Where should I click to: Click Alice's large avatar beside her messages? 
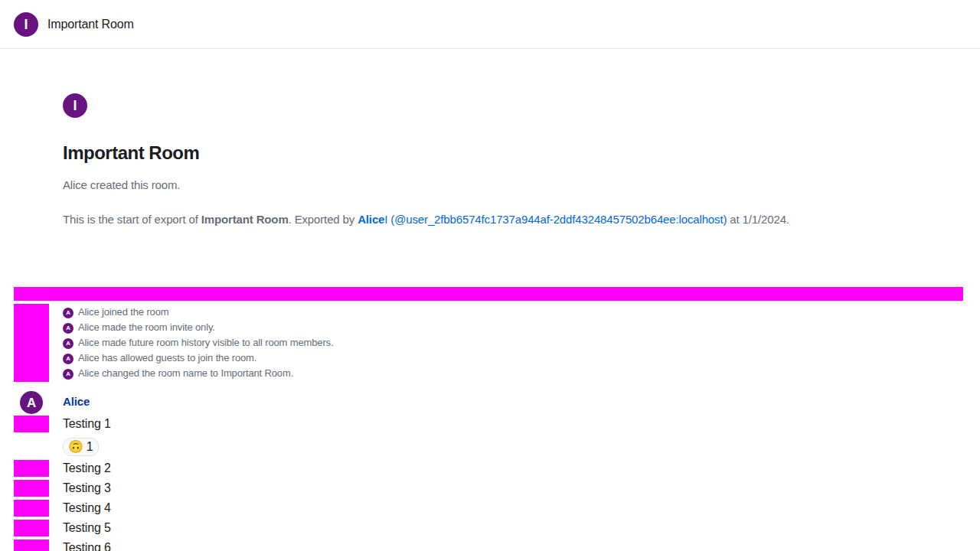(31, 402)
